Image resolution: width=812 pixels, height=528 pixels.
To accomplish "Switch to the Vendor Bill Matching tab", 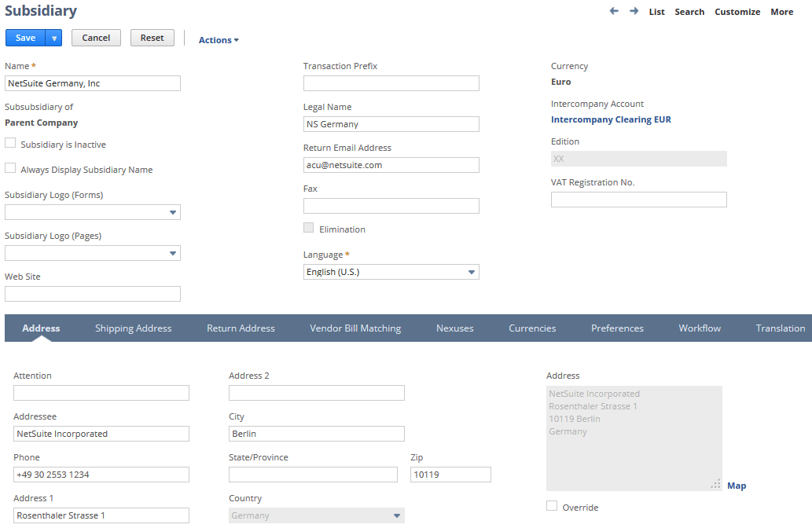I will pos(355,328).
